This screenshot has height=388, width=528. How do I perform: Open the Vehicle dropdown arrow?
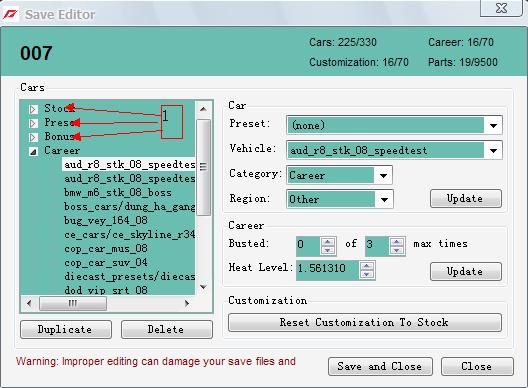(493, 151)
